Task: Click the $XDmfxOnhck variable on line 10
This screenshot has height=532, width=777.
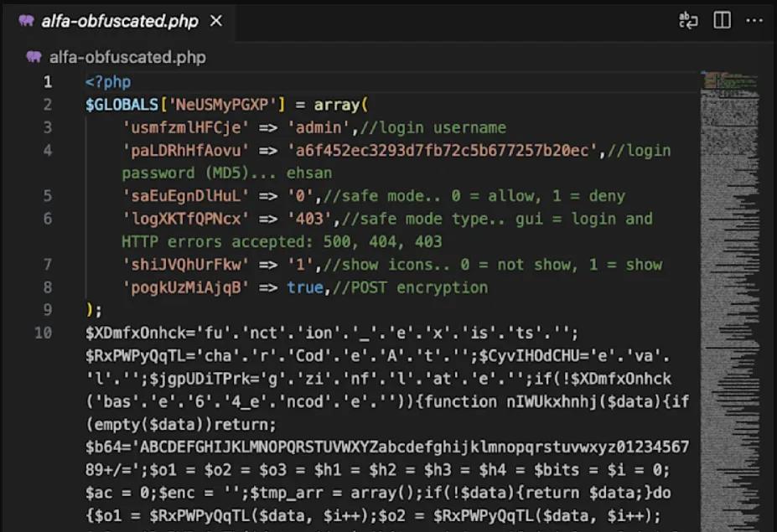Action: (136, 333)
